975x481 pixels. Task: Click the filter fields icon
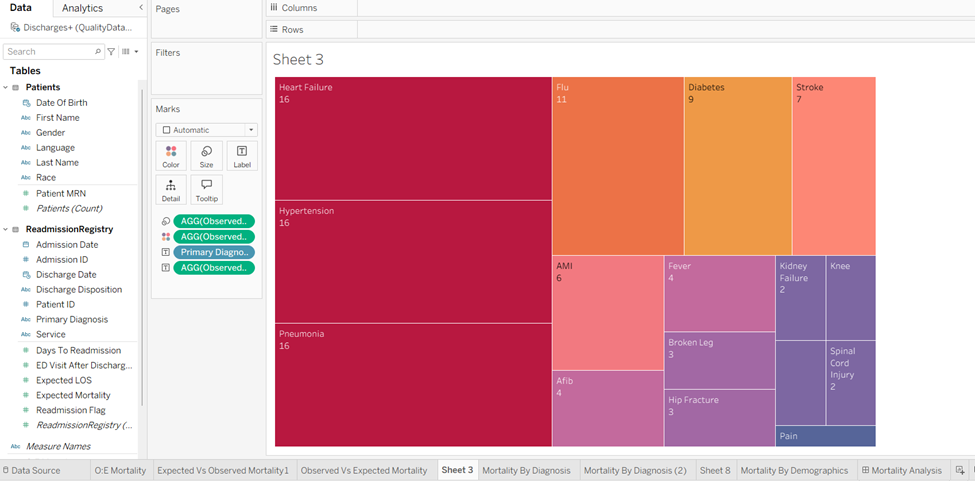tap(111, 52)
